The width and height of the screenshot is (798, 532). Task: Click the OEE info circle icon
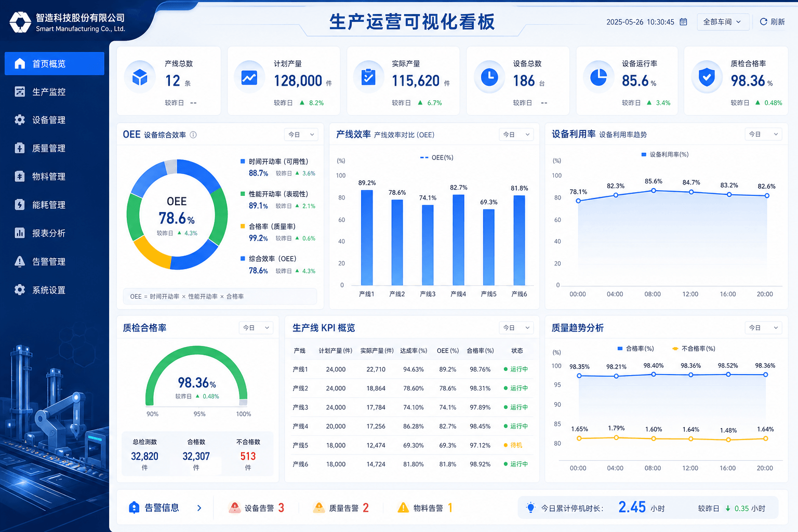tap(193, 135)
